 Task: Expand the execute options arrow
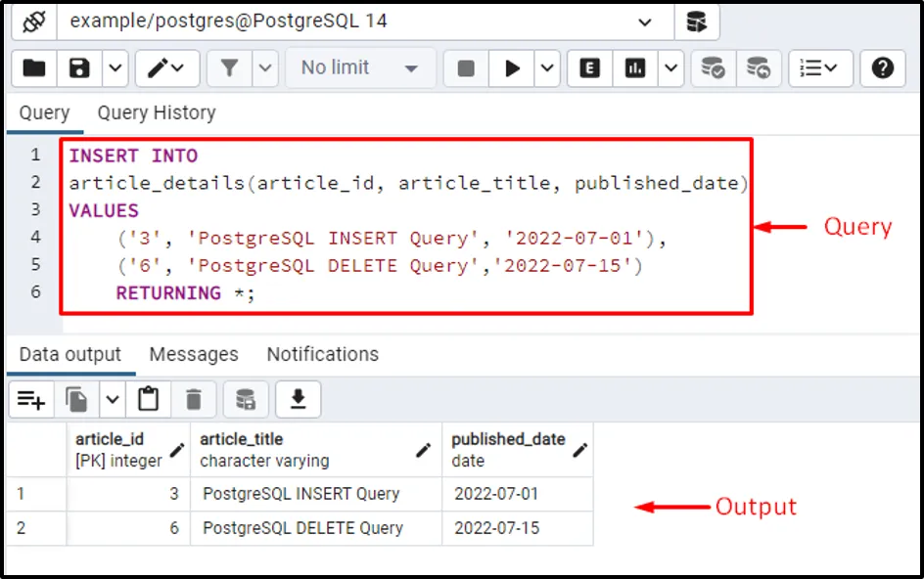[547, 68]
